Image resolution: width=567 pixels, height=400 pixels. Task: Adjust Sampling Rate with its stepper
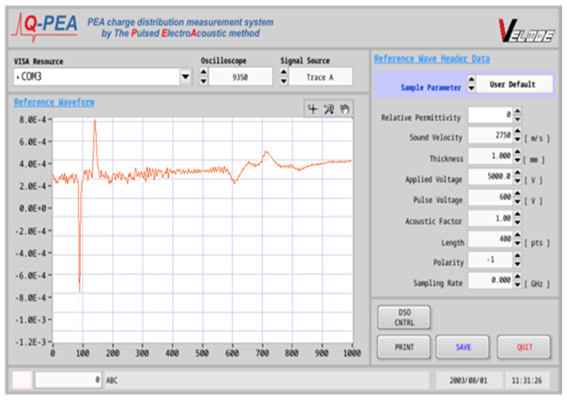(517, 280)
